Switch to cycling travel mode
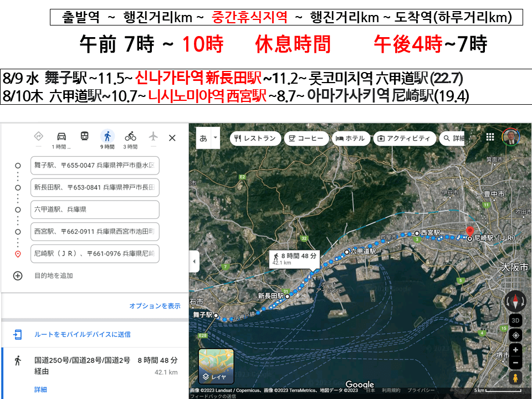This screenshot has width=532, height=399. 130,137
